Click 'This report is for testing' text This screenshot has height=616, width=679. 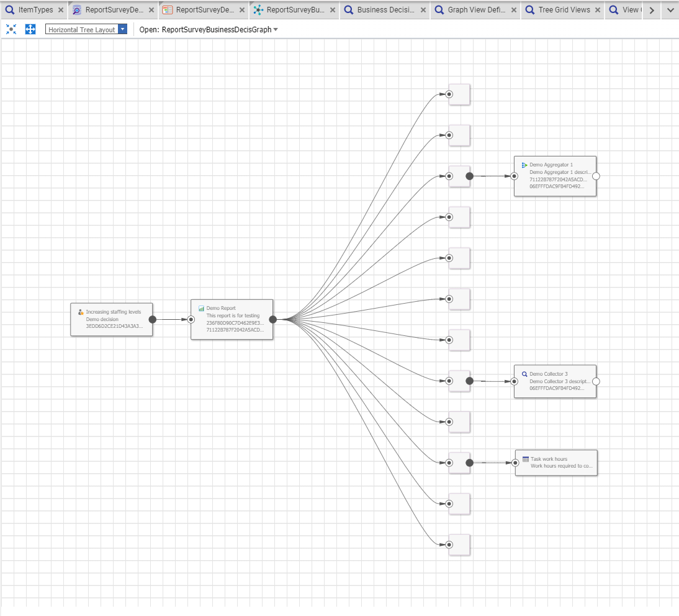(233, 315)
